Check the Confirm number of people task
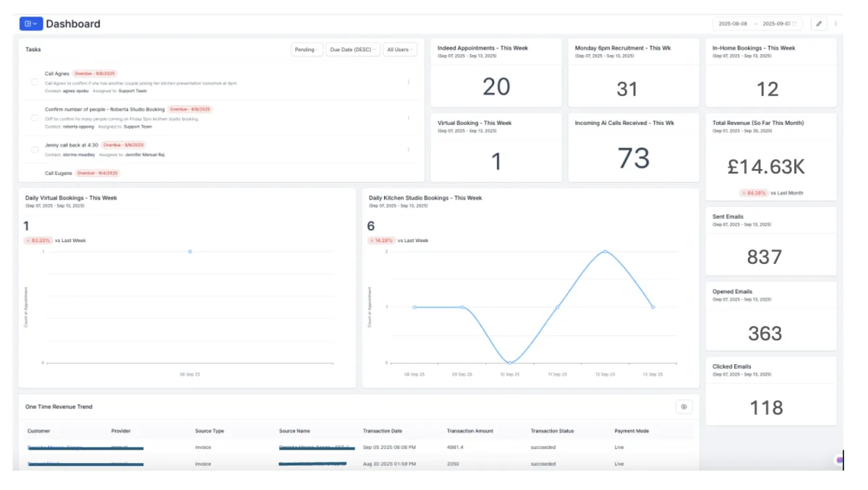 pos(35,117)
